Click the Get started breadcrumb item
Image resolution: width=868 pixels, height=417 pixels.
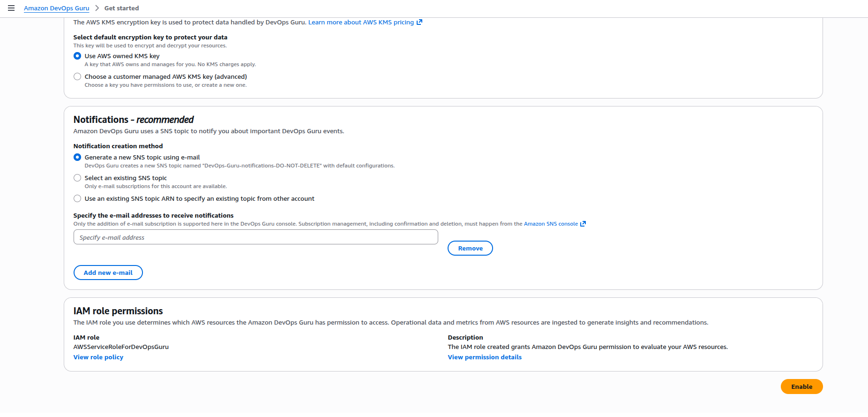pos(121,8)
